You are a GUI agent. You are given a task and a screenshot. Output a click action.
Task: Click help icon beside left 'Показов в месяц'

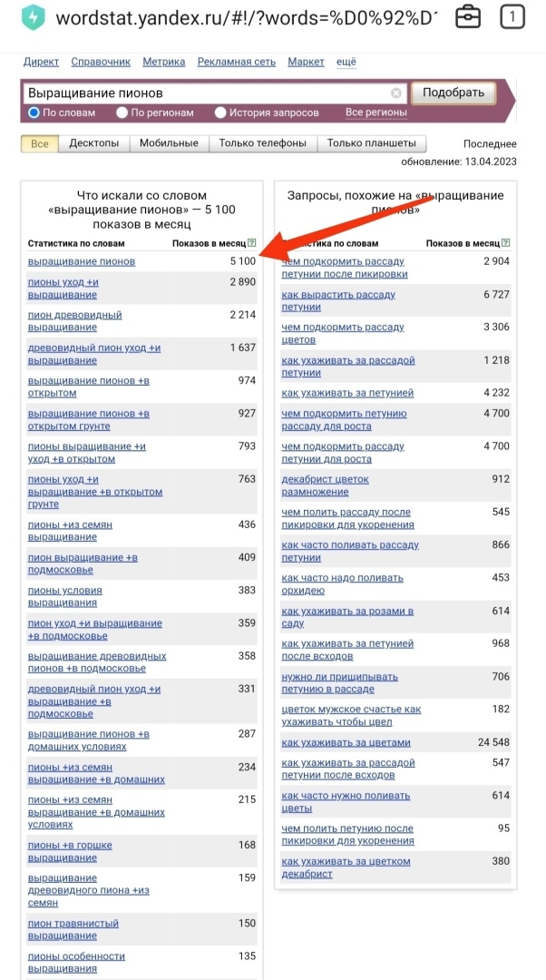coord(252,243)
